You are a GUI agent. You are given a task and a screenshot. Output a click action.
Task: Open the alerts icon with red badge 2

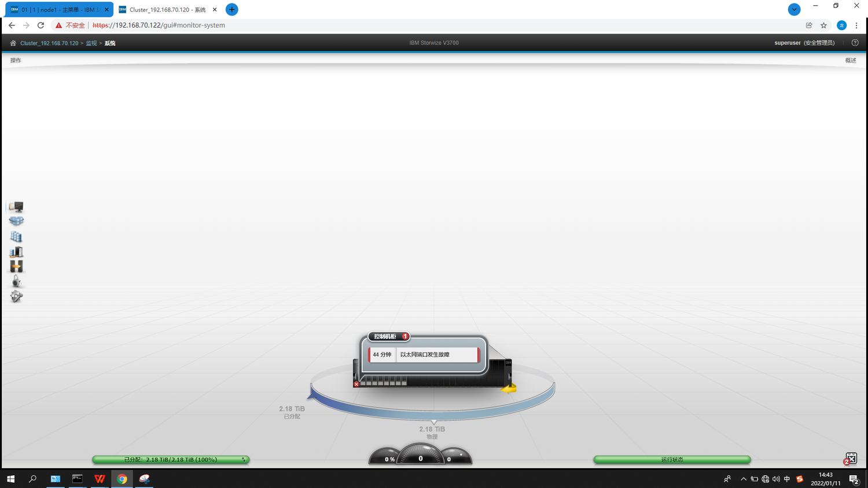click(851, 459)
